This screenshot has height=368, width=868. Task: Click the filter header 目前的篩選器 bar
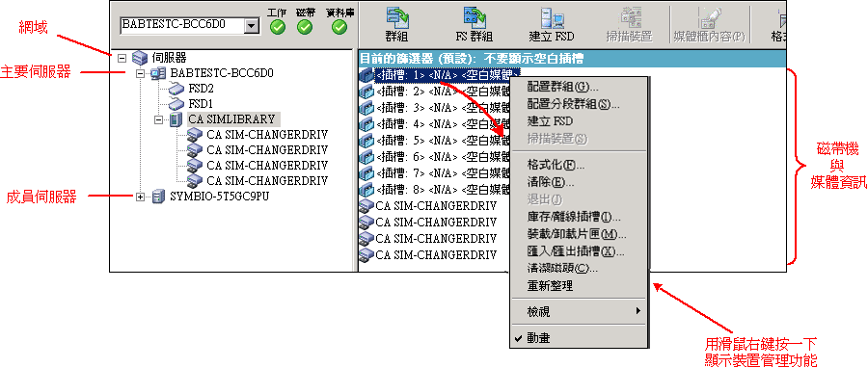(572, 58)
